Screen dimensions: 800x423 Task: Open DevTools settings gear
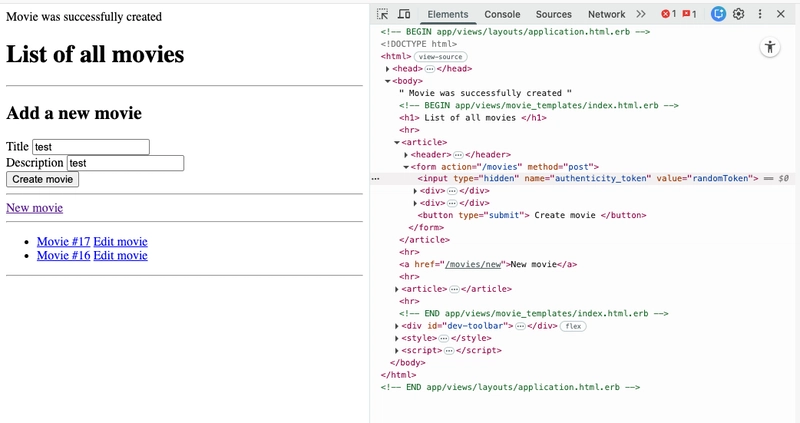(739, 14)
